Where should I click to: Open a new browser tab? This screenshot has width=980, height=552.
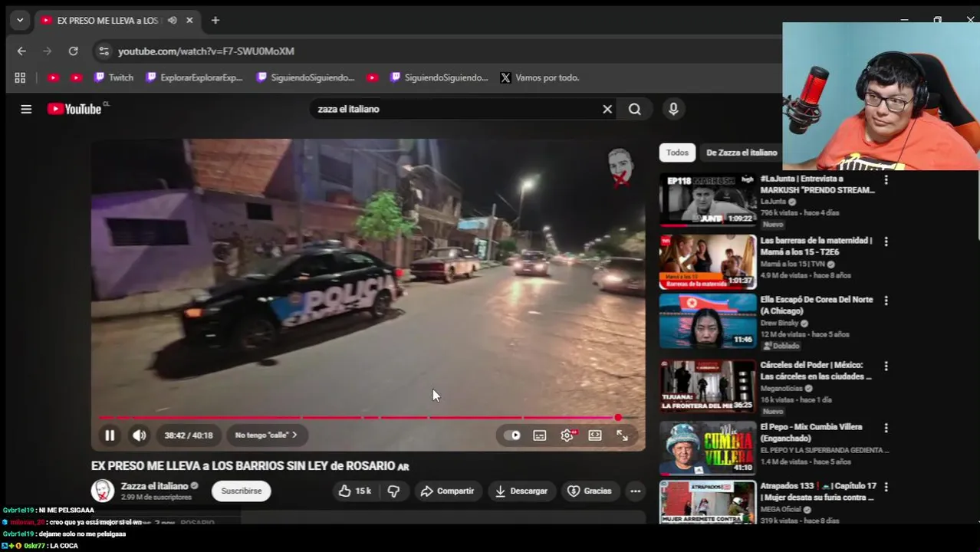click(x=215, y=21)
